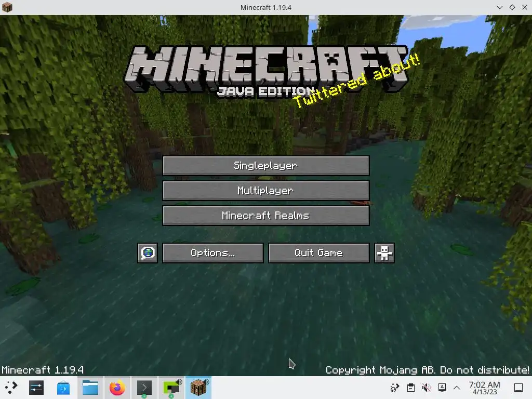
Task: Open the Dolphin file manager
Action: 90,388
